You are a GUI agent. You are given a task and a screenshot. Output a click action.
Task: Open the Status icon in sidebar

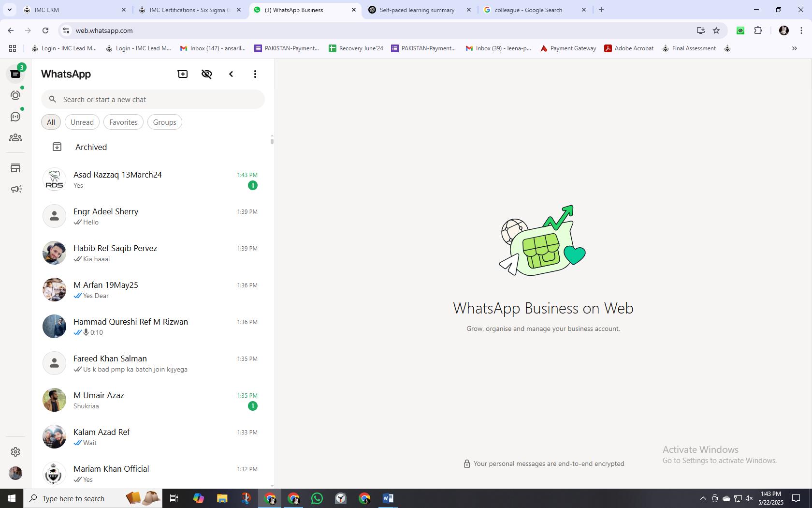[15, 95]
